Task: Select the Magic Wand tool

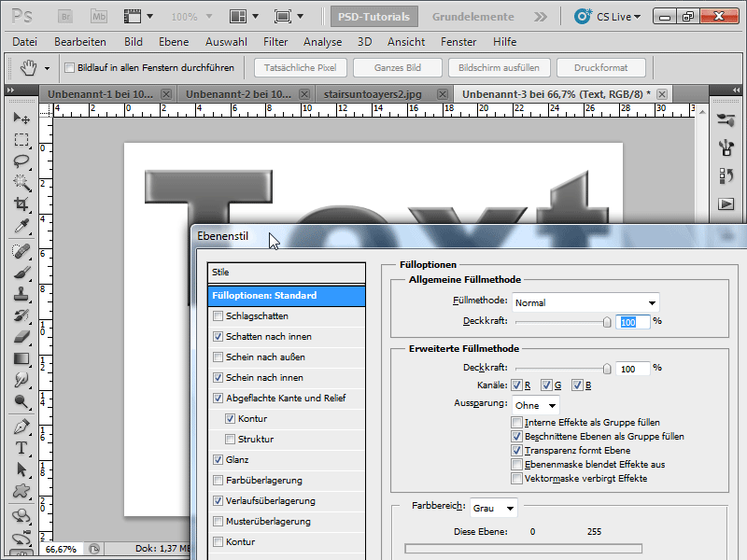Action: pyautogui.click(x=21, y=182)
